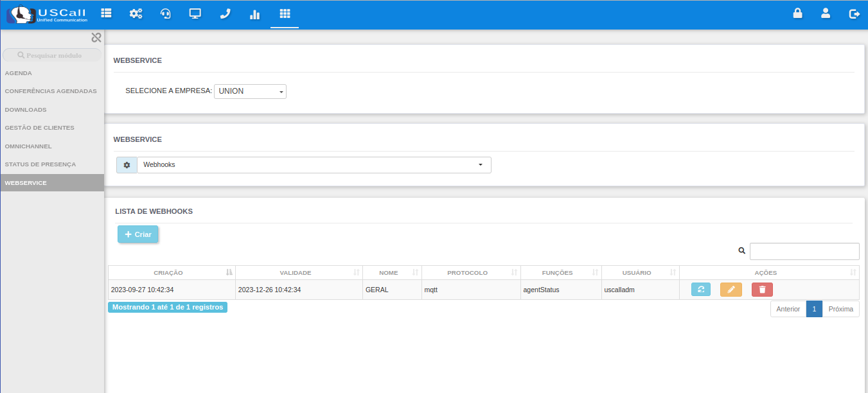Focus the webhook table search input
Screen dimensions: 868x393
804,251
